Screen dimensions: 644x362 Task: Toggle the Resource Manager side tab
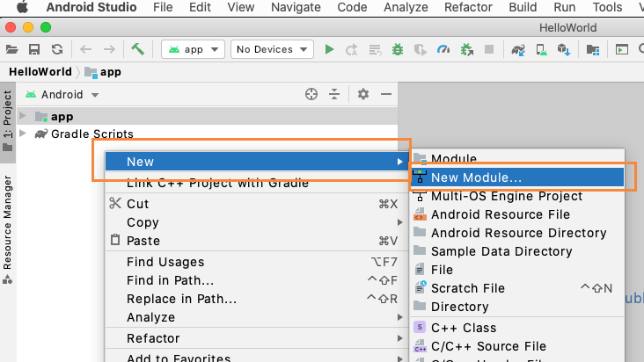(x=7, y=229)
